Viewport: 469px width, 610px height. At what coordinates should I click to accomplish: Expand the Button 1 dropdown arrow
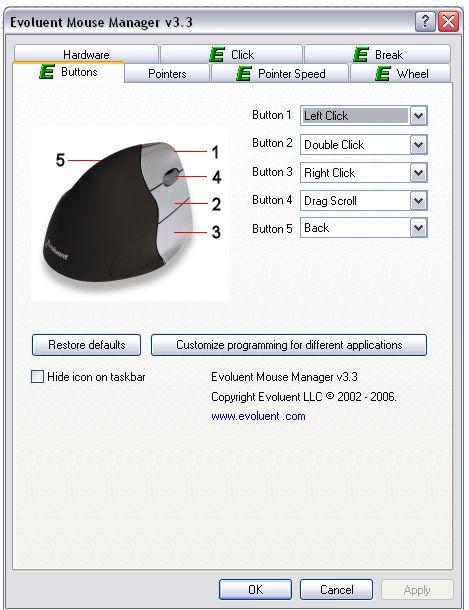tap(418, 116)
